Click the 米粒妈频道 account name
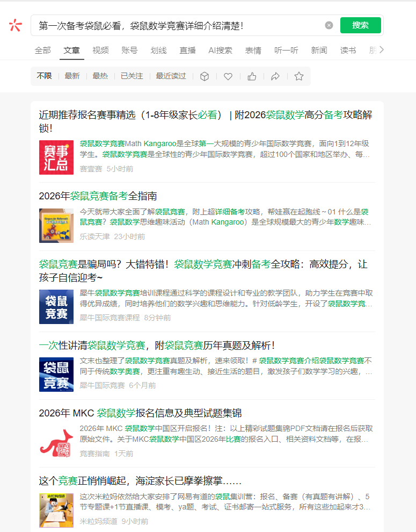This screenshot has height=532, width=416. coord(98,521)
